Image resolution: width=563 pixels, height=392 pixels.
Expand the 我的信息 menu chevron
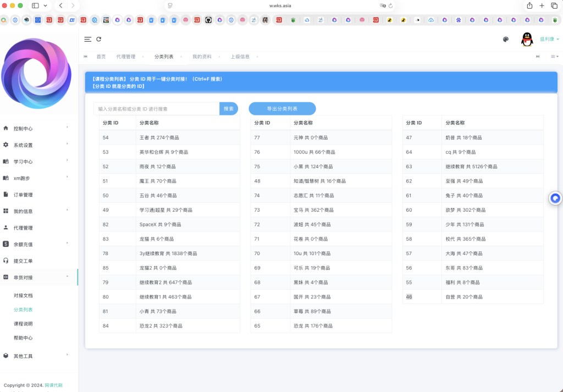tap(67, 209)
